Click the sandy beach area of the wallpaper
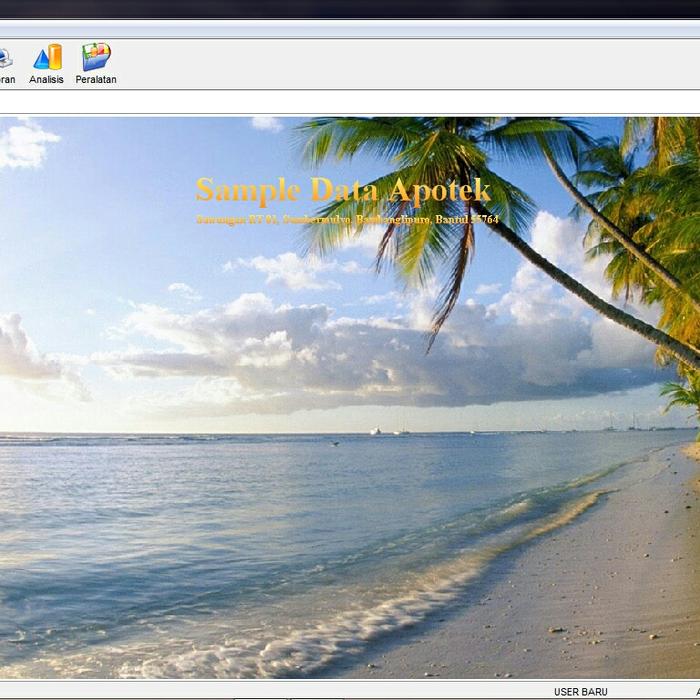Image resolution: width=700 pixels, height=700 pixels. [x=600, y=600]
